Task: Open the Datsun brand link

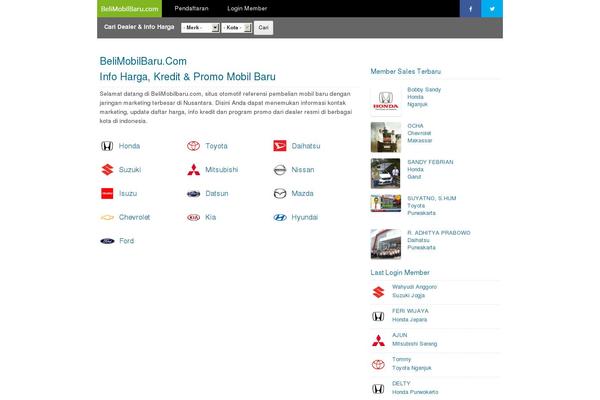Action: point(217,193)
